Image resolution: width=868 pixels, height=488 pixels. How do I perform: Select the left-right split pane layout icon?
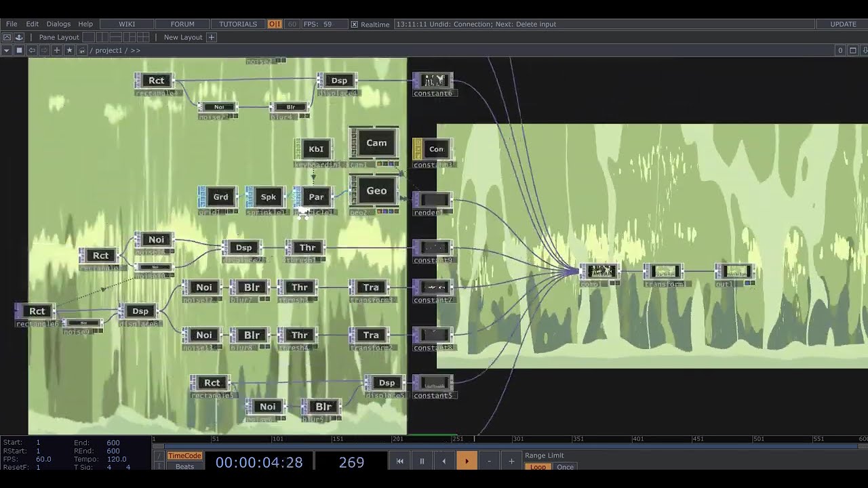pyautogui.click(x=102, y=37)
